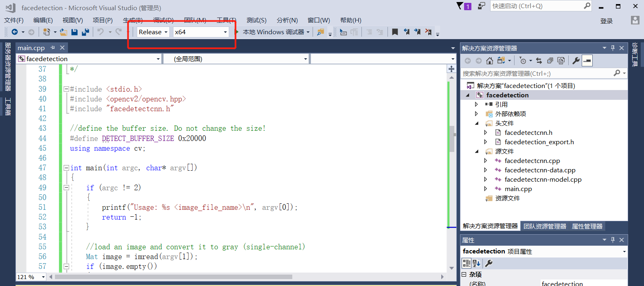Click the Find in Files toolbar icon

pos(321,32)
